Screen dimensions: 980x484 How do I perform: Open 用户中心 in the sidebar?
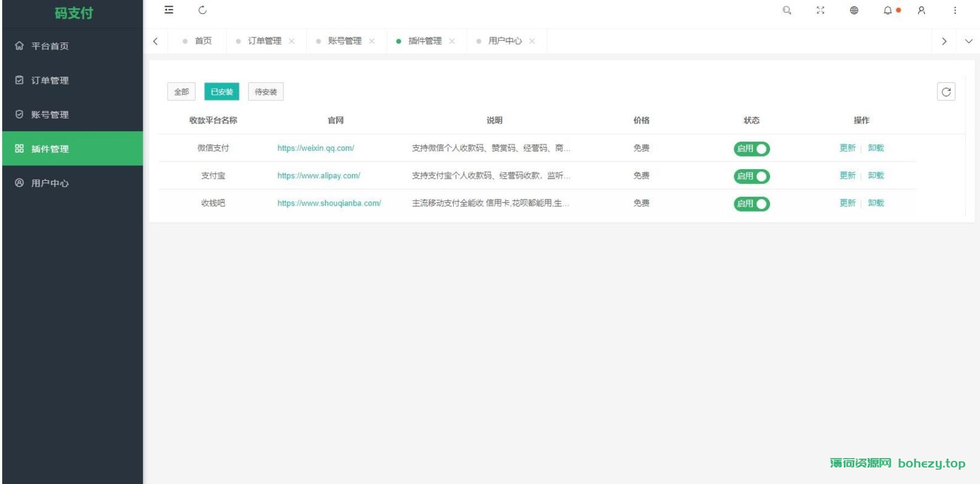point(72,182)
